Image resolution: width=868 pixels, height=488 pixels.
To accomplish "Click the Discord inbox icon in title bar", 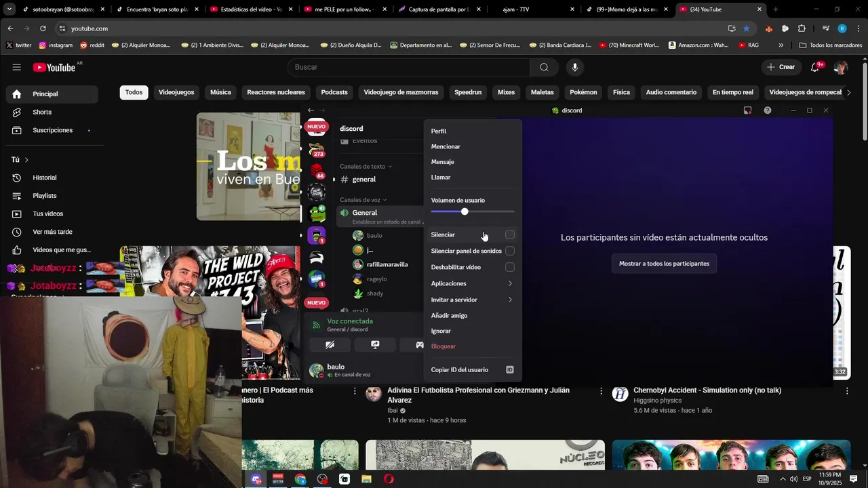I will pos(747,110).
